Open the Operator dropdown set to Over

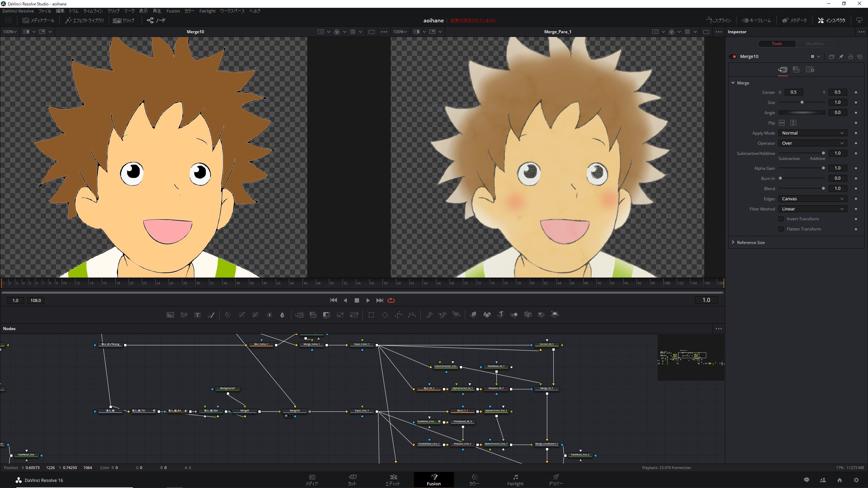click(812, 143)
